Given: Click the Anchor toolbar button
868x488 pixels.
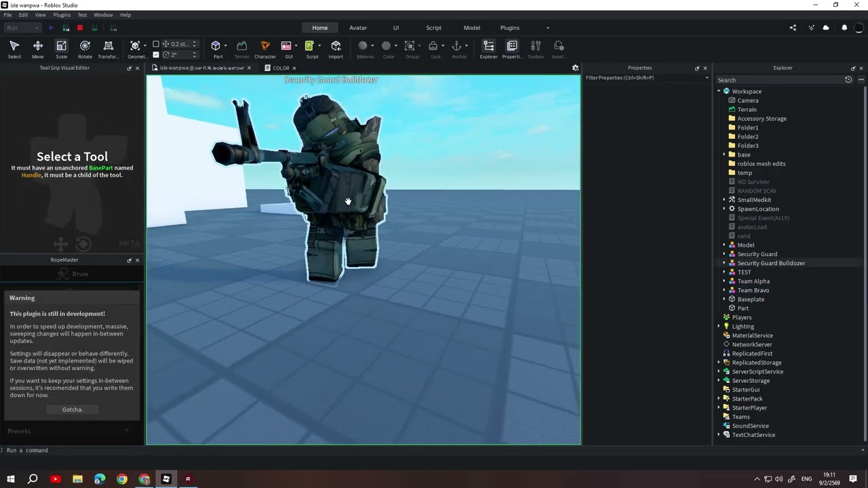Looking at the screenshot, I should tap(459, 49).
